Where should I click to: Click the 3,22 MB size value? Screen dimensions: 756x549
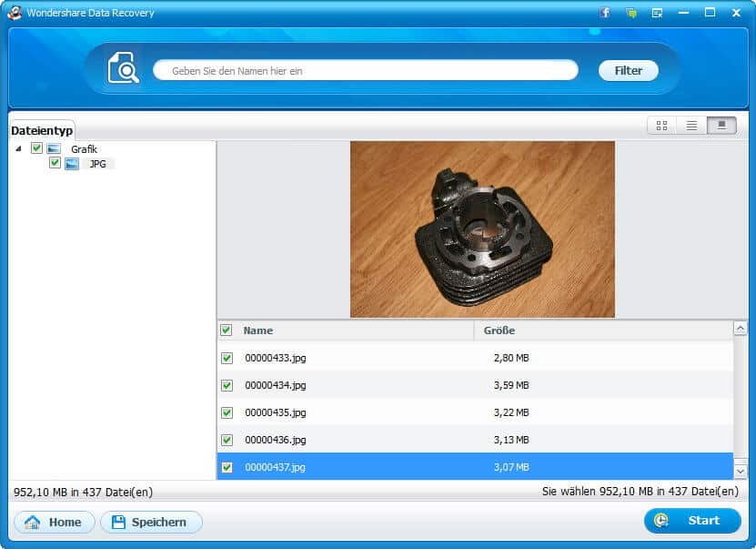click(x=511, y=412)
